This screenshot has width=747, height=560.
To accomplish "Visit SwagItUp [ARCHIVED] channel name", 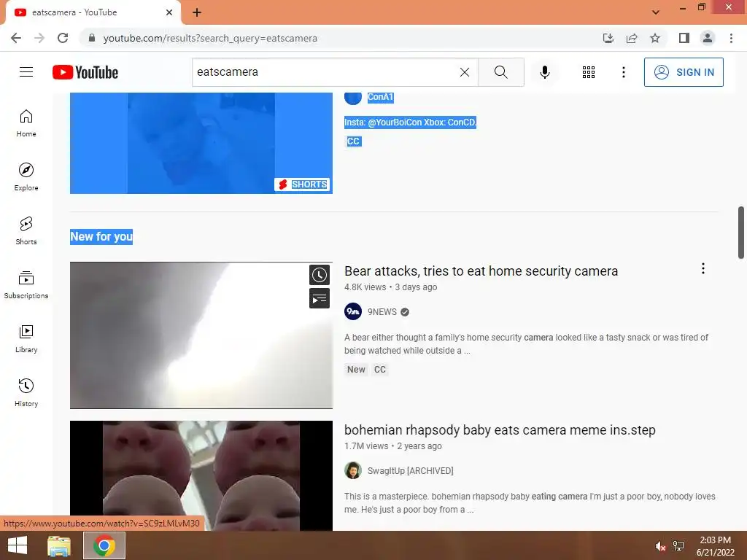I will [410, 471].
